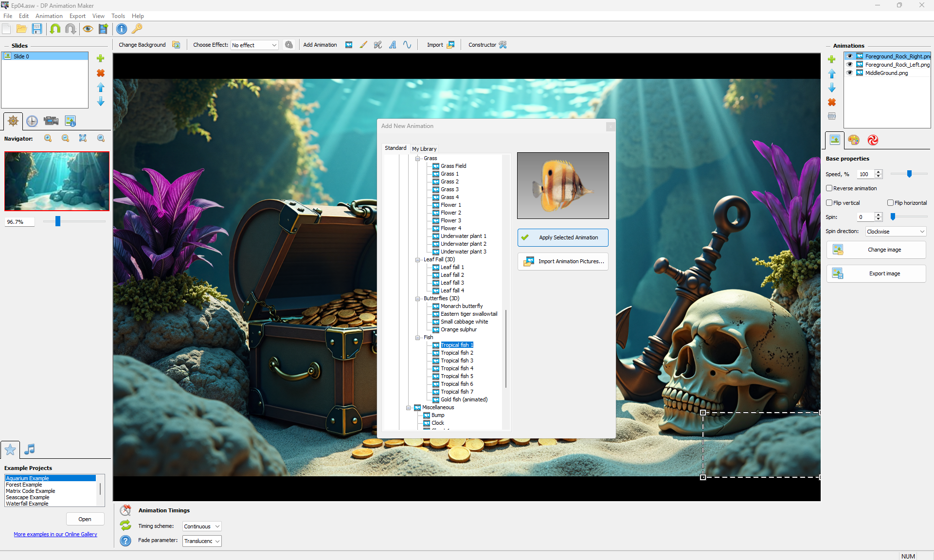Click the green Undo arrow icon
The width and height of the screenshot is (934, 560).
pyautogui.click(x=55, y=29)
